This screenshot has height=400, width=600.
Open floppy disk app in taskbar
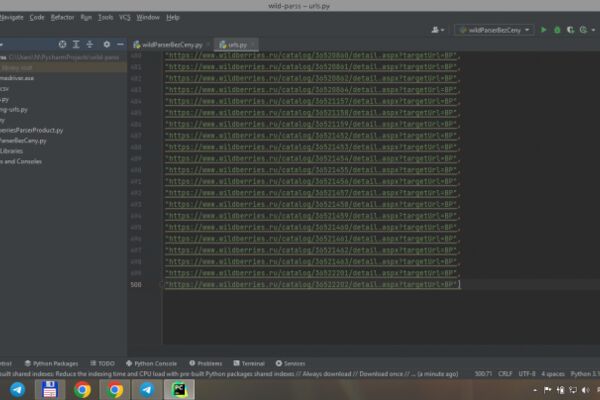50,390
